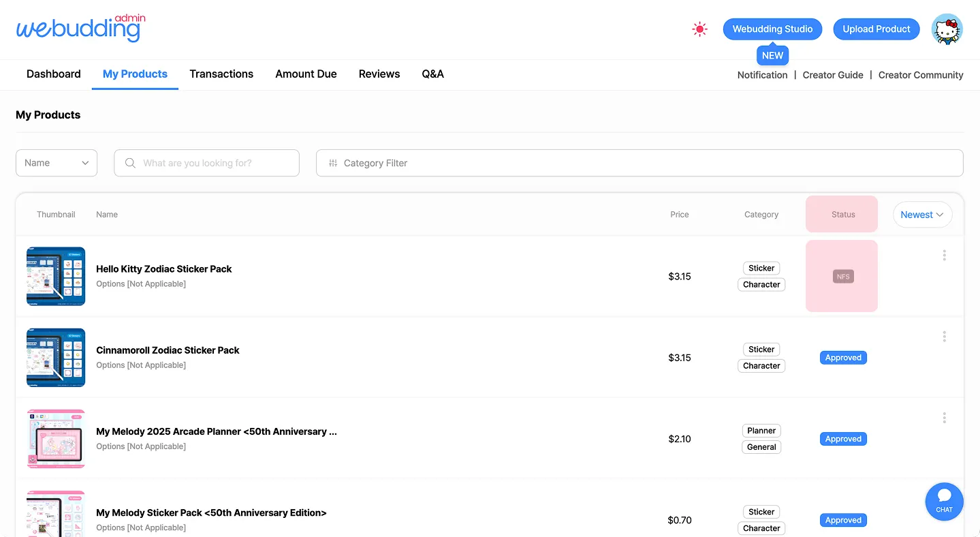Open the Creator Guide link
The width and height of the screenshot is (980, 537).
click(832, 75)
